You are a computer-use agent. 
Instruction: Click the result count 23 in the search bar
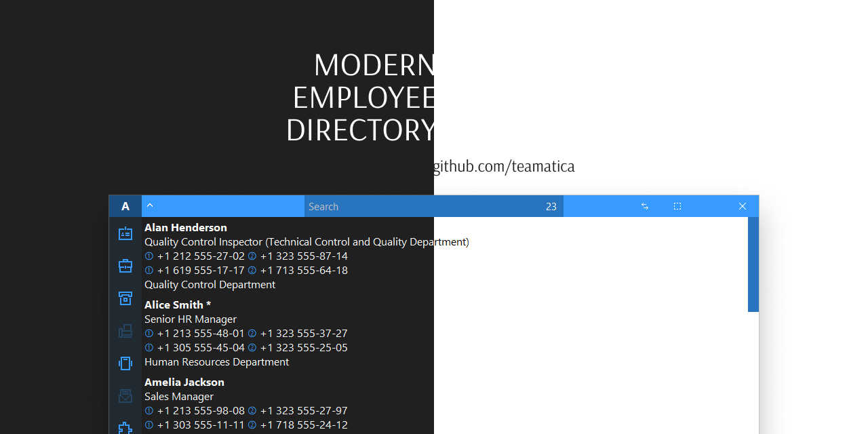tap(551, 206)
